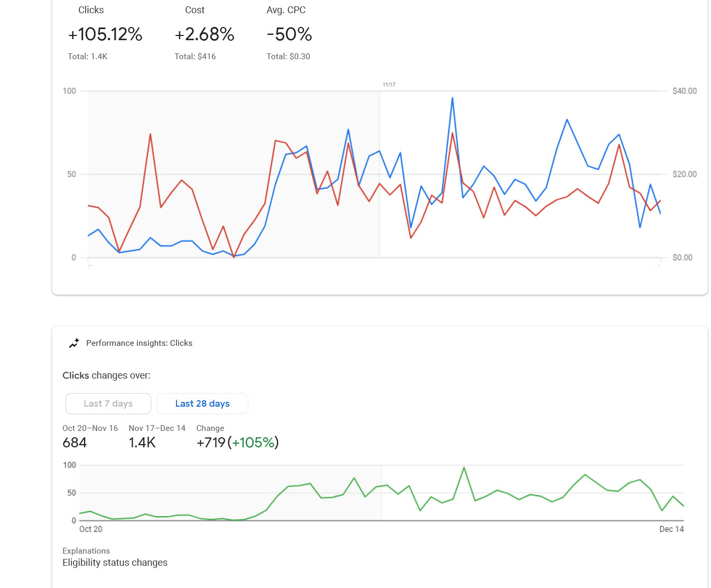Click the Total: $416 cost summary
This screenshot has height=588, width=711.
(x=195, y=57)
